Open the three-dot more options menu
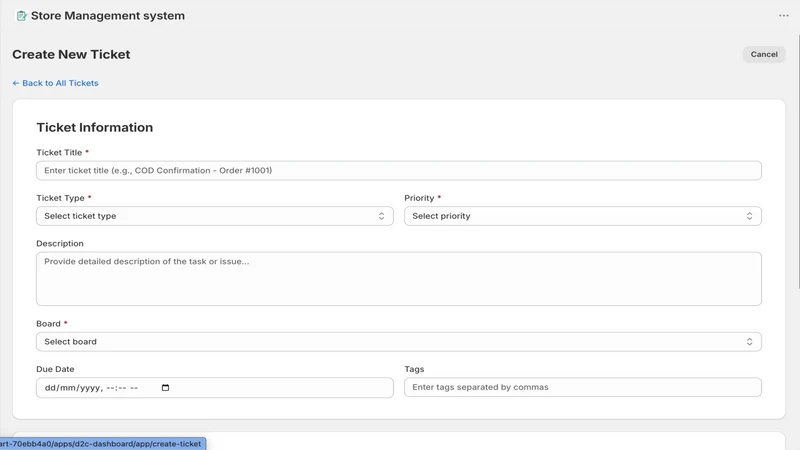800x450 pixels. point(784,16)
